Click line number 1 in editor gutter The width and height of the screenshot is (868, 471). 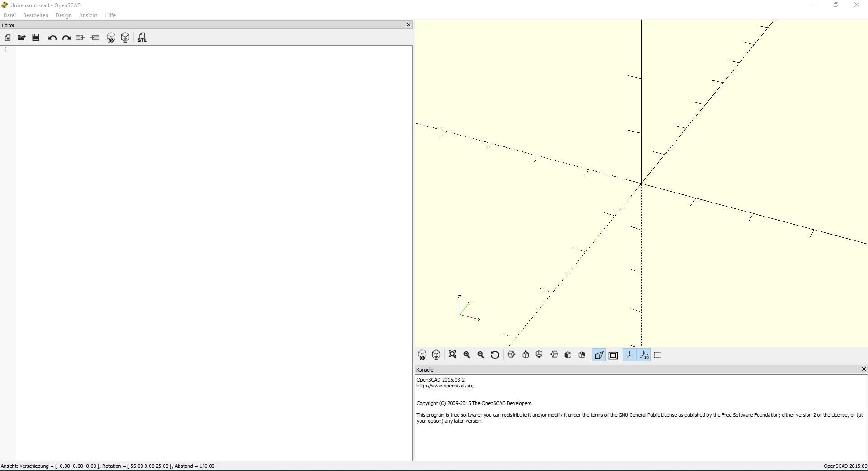click(x=6, y=50)
